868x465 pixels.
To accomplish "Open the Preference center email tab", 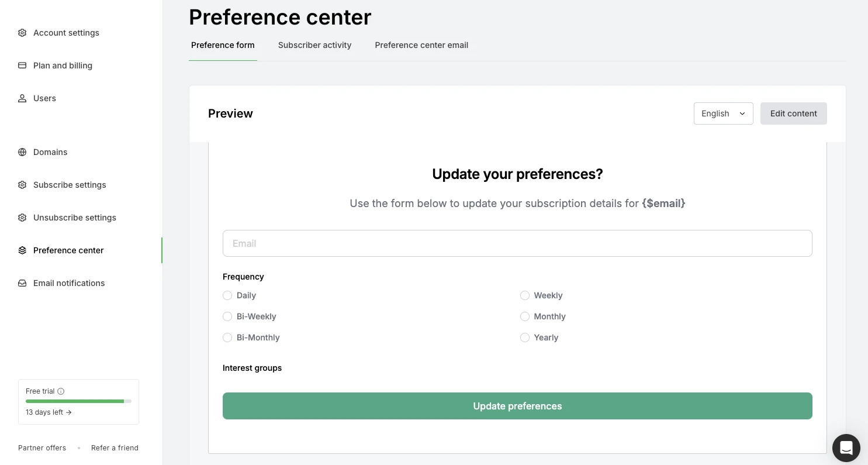I will tap(421, 45).
